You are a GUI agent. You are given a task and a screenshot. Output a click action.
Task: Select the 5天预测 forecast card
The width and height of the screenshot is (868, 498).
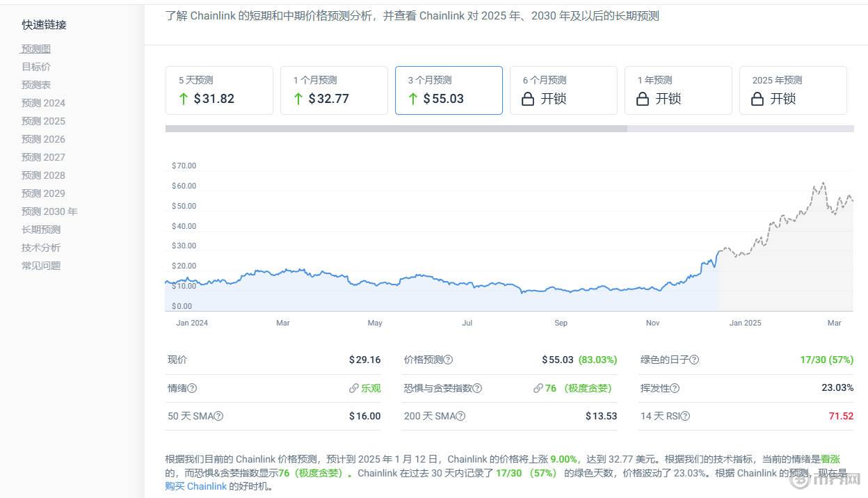coord(219,90)
